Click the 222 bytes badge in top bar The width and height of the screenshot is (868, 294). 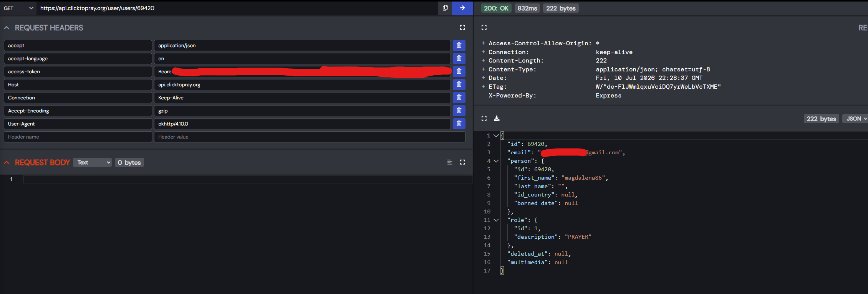point(561,8)
